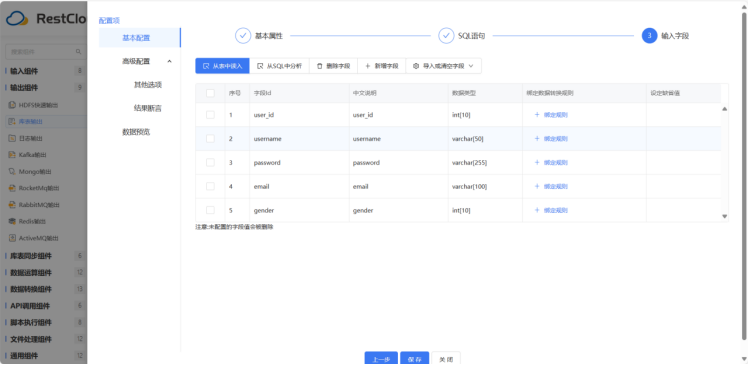Click the 上一步 previous step button

(381, 359)
